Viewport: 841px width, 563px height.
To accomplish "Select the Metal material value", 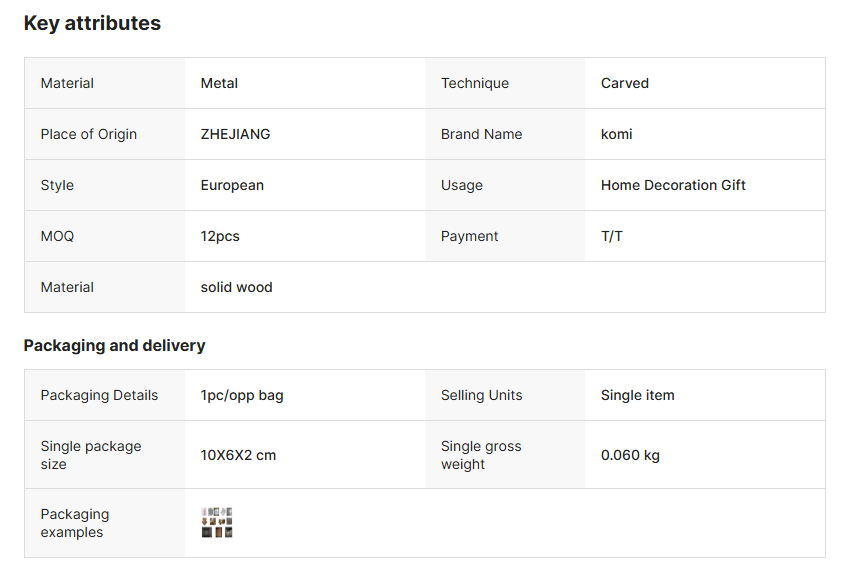I will [x=219, y=83].
